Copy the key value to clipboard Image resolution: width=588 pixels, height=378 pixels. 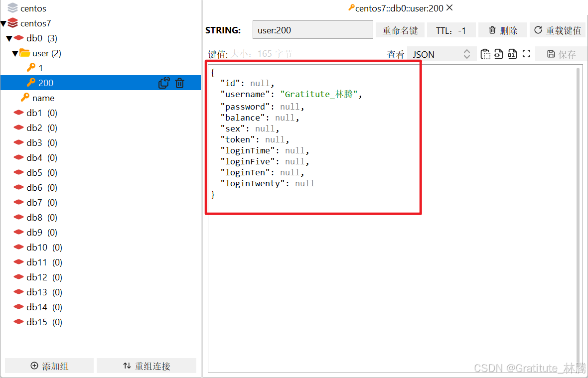click(485, 54)
